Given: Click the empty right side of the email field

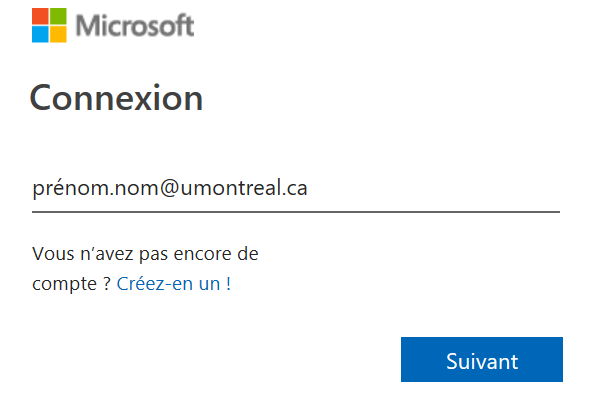Looking at the screenshot, I should [434, 189].
